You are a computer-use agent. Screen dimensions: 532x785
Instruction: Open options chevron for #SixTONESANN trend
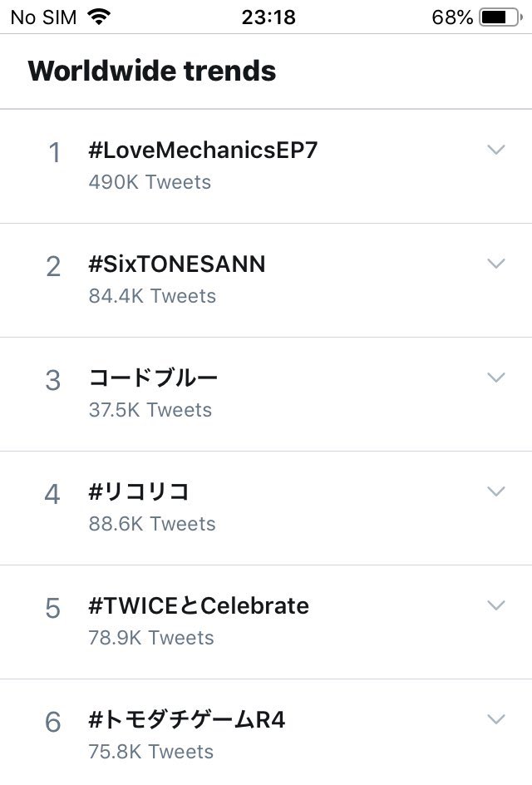(496, 264)
